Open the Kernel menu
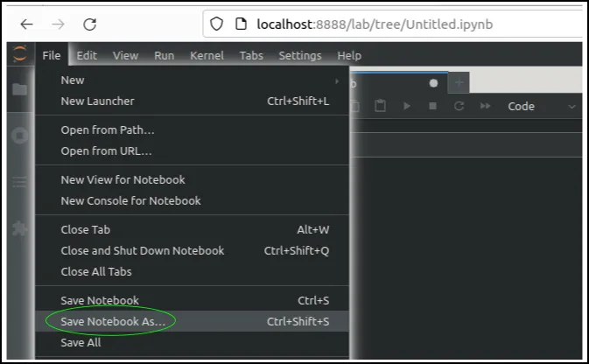Screen dimensions: 589x364 tap(207, 56)
